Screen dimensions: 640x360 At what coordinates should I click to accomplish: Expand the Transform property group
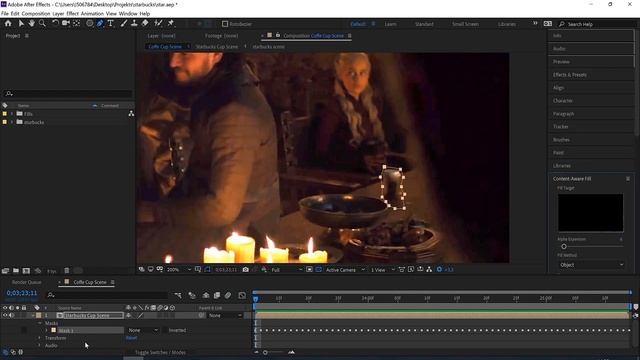[x=40, y=338]
